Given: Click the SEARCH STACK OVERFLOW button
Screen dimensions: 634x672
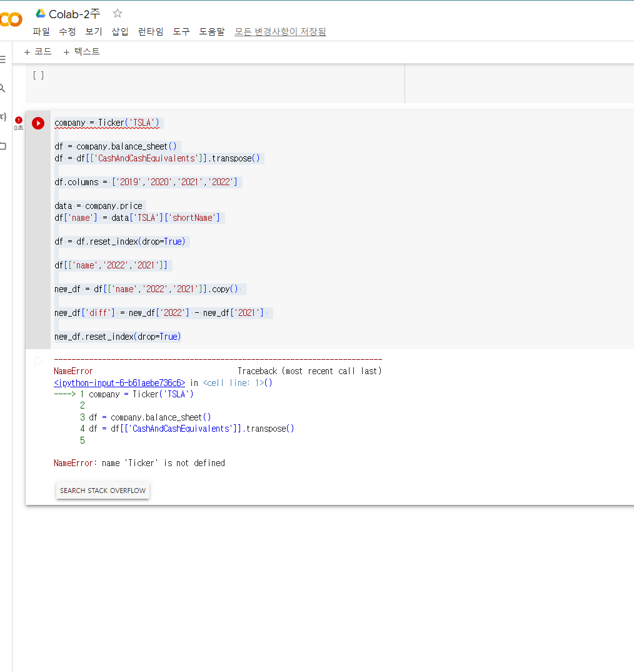Looking at the screenshot, I should pyautogui.click(x=103, y=491).
